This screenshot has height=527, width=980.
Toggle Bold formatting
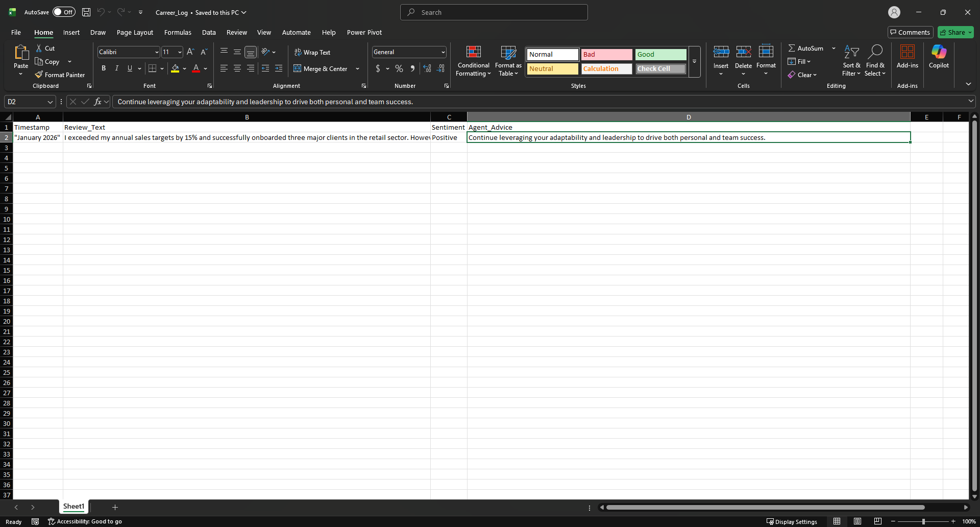(x=104, y=68)
